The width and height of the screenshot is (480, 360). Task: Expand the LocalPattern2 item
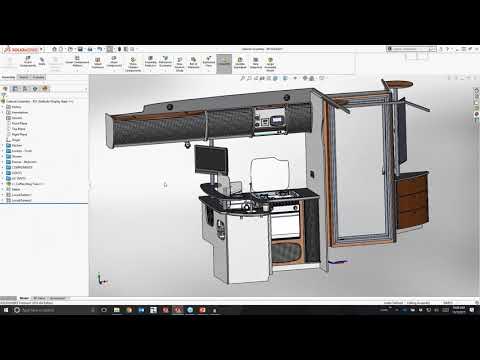pos(3,200)
